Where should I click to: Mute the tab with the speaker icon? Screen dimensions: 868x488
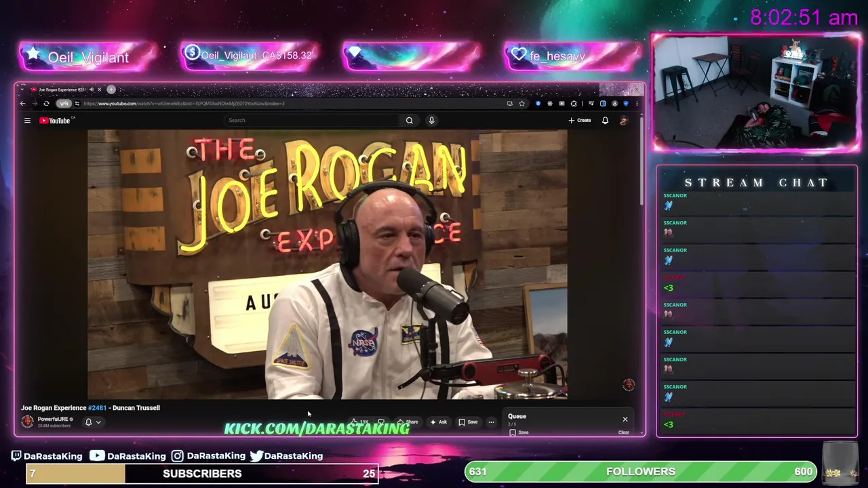(92, 89)
